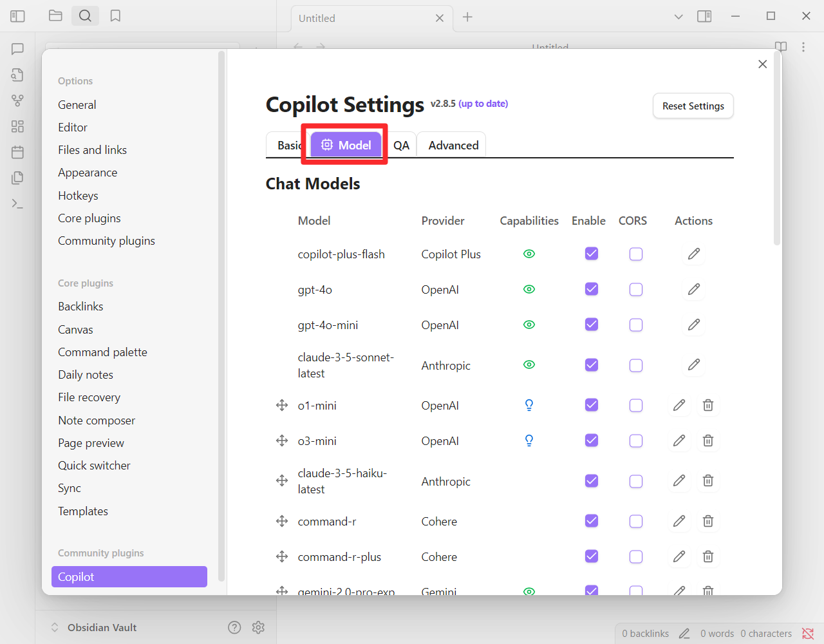Check CORS for o3-mini
The width and height of the screenshot is (824, 644).
click(x=636, y=440)
